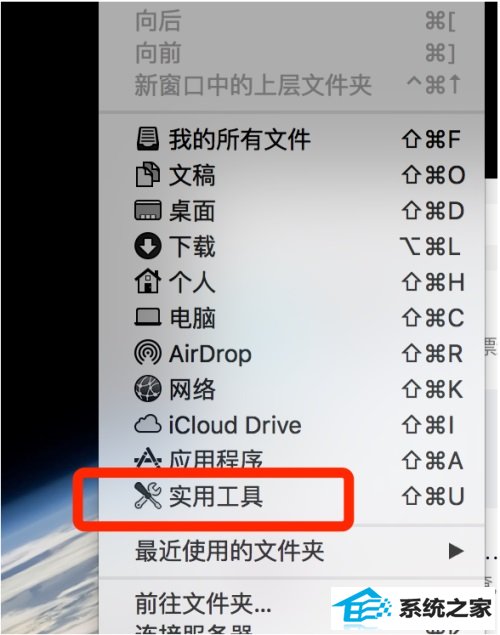
Task: Click the 系统之家 watermark logo
Action: [x=413, y=607]
